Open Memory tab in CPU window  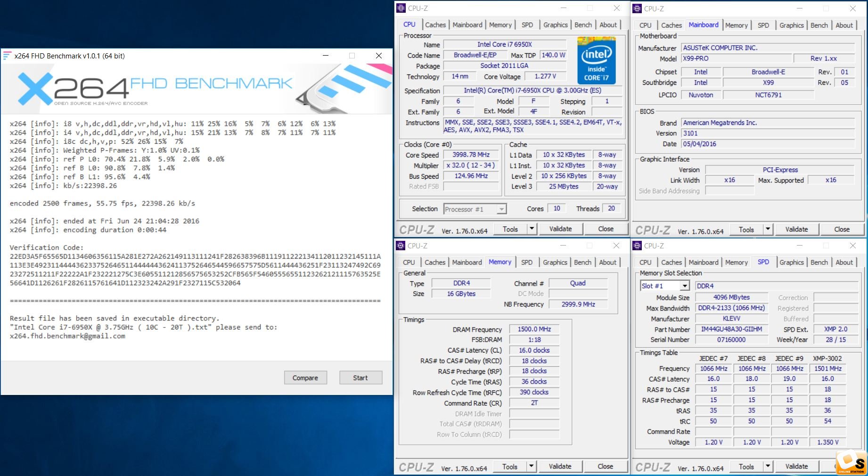pos(500,25)
